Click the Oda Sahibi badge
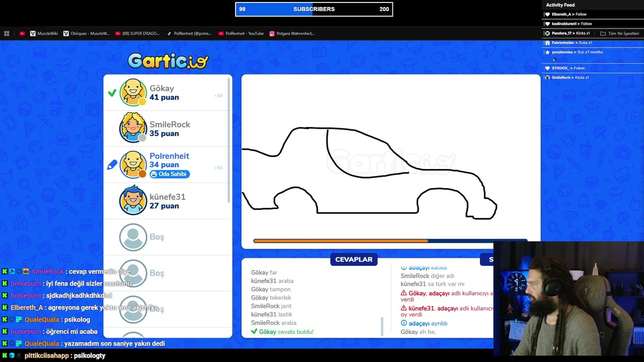 tap(169, 174)
